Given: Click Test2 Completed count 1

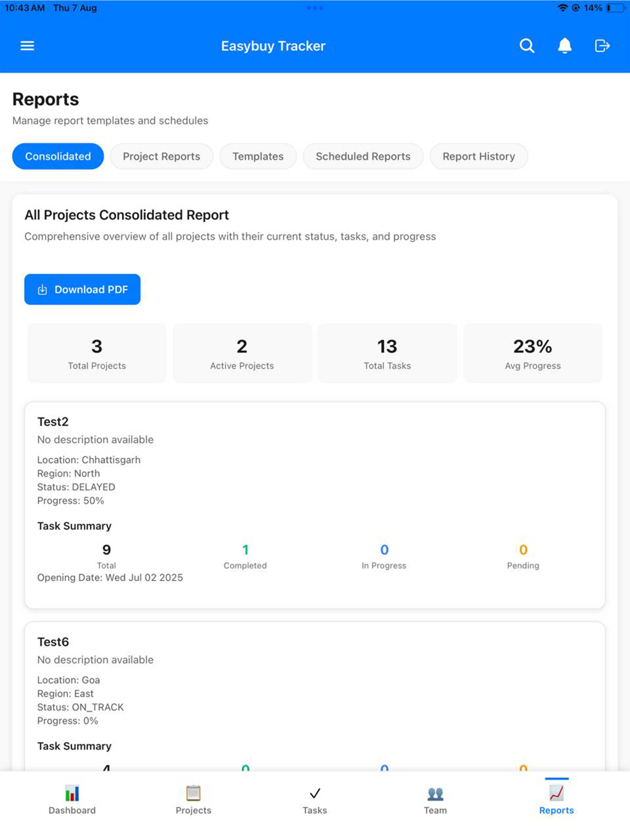Looking at the screenshot, I should [245, 549].
